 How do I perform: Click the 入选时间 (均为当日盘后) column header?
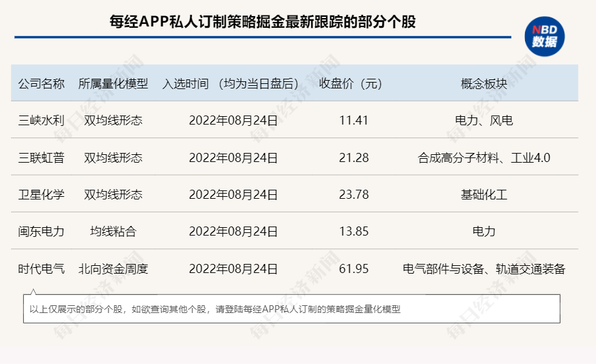pyautogui.click(x=231, y=84)
